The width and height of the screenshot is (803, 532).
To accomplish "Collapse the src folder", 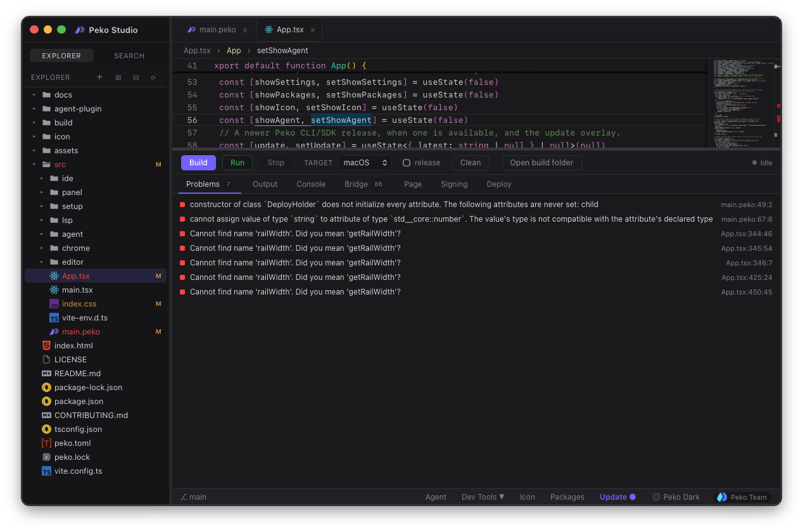I will coord(34,165).
